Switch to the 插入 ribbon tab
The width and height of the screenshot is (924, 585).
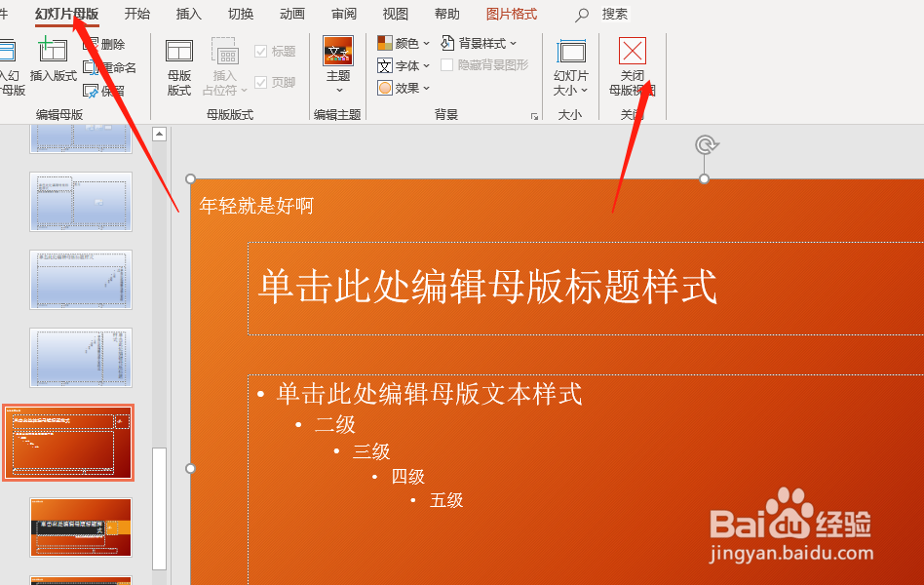(188, 14)
